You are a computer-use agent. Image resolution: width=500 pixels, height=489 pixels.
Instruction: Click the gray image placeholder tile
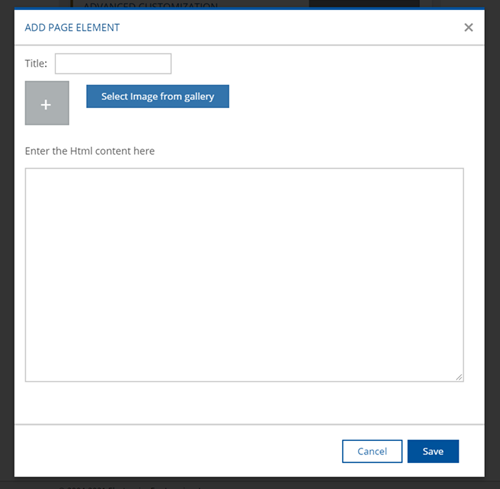(47, 103)
